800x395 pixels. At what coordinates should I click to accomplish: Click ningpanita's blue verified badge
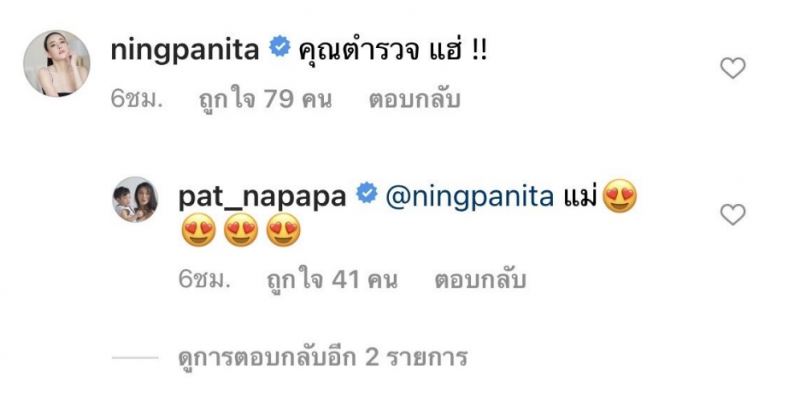tap(279, 49)
